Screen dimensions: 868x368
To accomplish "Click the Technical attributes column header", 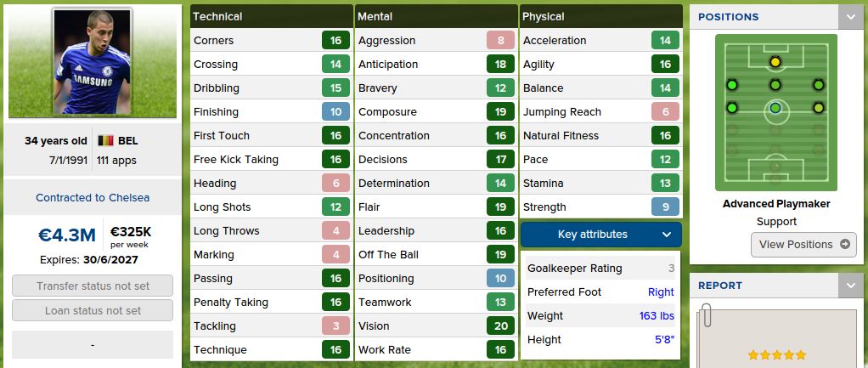I will [x=272, y=16].
